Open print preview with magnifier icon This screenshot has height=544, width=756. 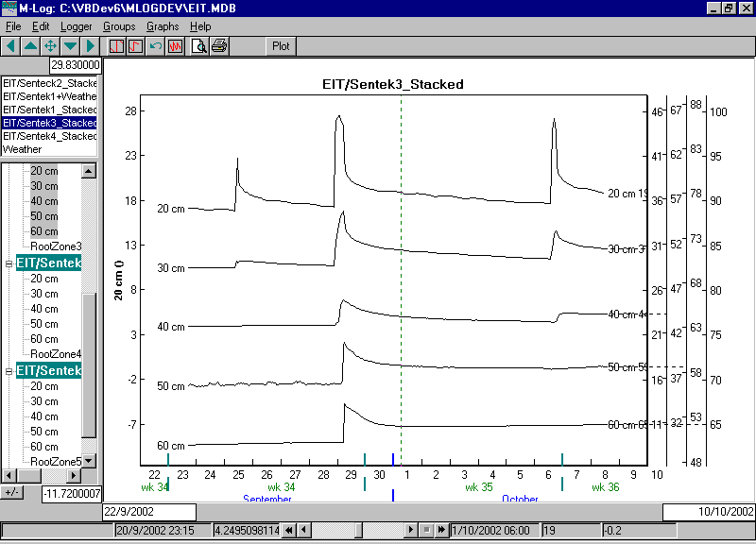click(199, 45)
